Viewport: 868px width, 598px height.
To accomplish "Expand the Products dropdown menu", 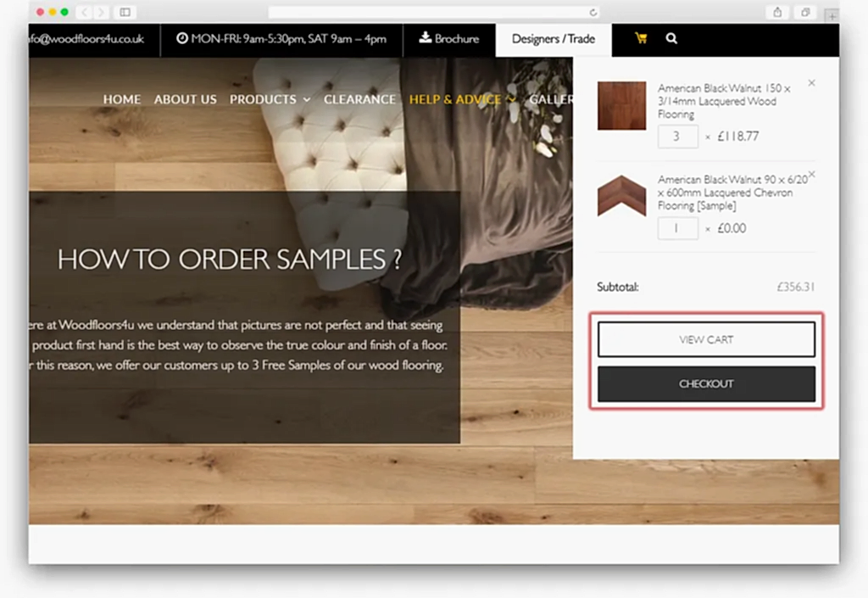I will click(x=270, y=99).
